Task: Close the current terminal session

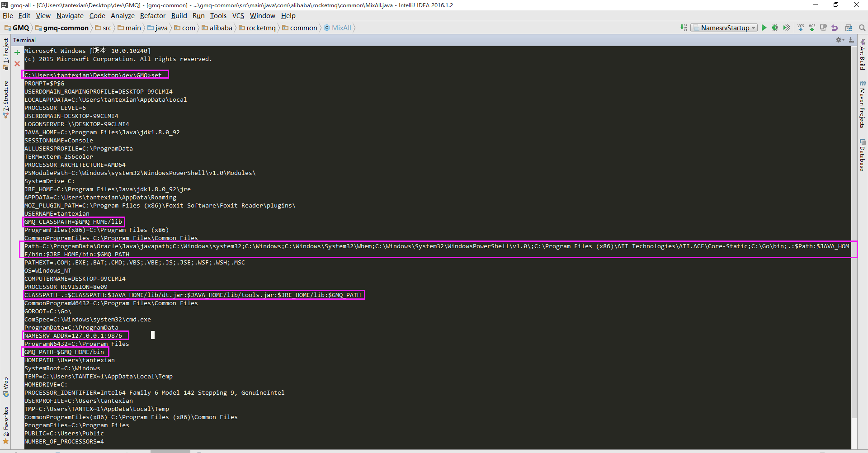Action: pyautogui.click(x=17, y=64)
